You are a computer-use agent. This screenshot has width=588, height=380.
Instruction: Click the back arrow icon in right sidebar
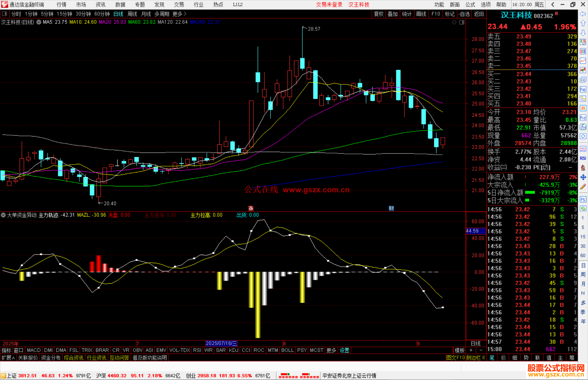[x=583, y=14]
